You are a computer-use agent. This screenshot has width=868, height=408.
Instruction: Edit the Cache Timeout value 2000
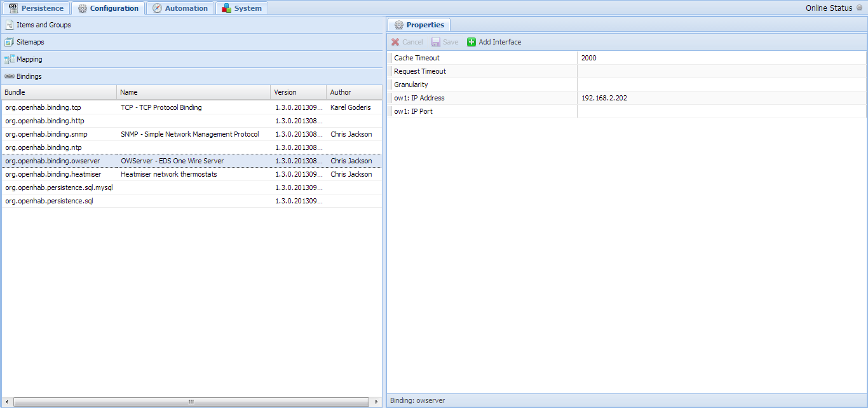tap(721, 58)
